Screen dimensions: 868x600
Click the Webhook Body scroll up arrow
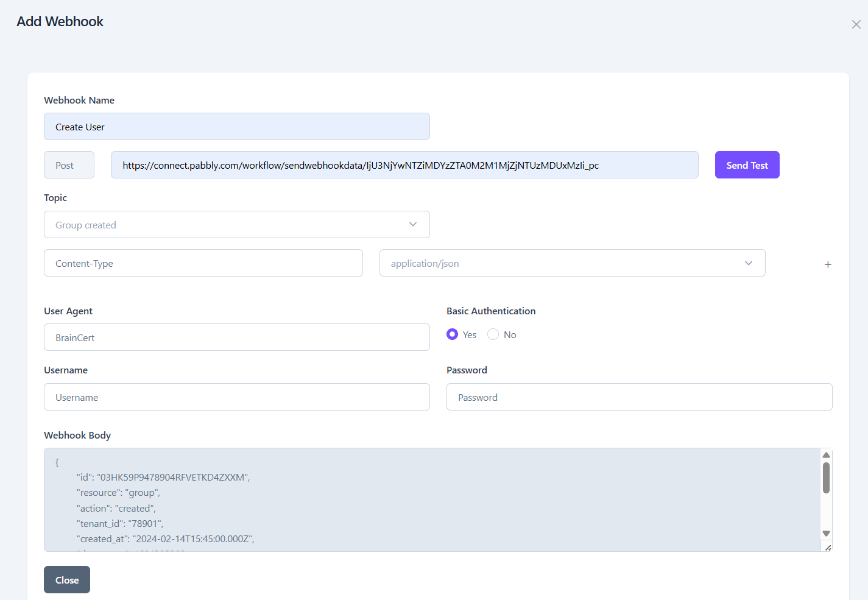tap(826, 455)
